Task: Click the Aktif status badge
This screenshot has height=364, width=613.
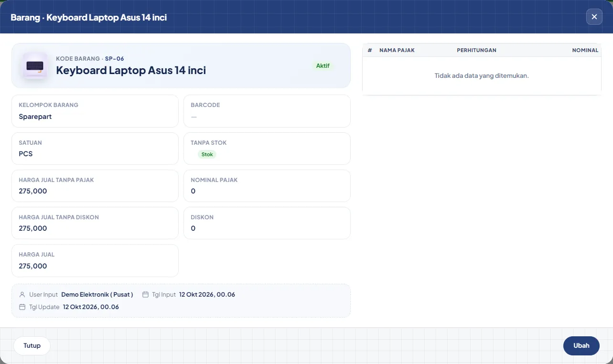Action: click(x=323, y=66)
